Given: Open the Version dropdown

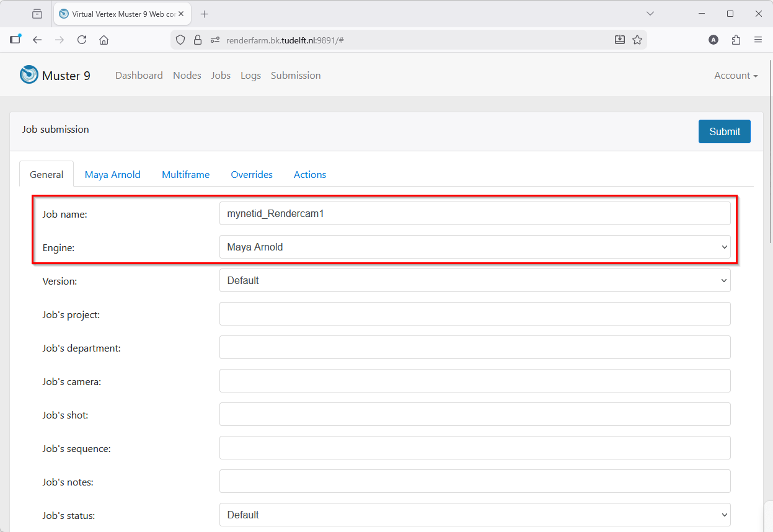Looking at the screenshot, I should [475, 280].
